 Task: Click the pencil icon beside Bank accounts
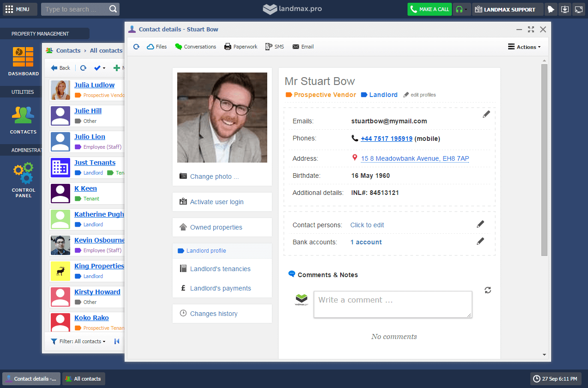[480, 241]
